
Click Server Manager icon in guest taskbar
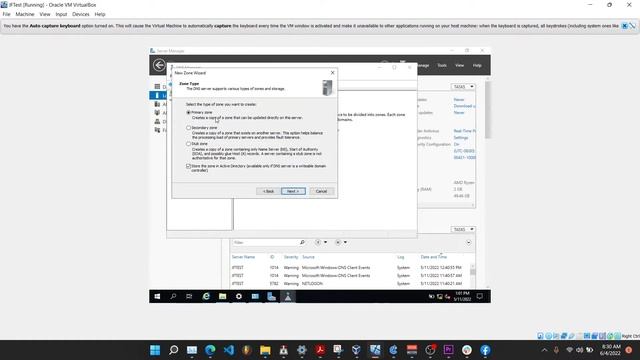pyautogui.click(x=271, y=297)
